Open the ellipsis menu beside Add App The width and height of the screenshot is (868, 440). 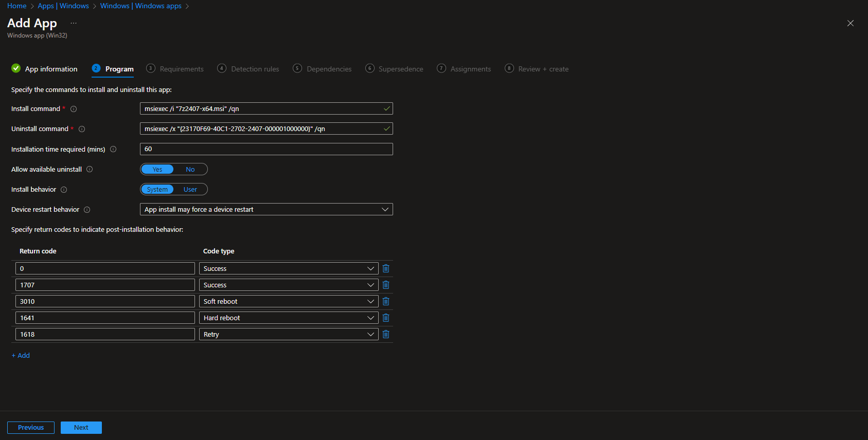click(74, 23)
